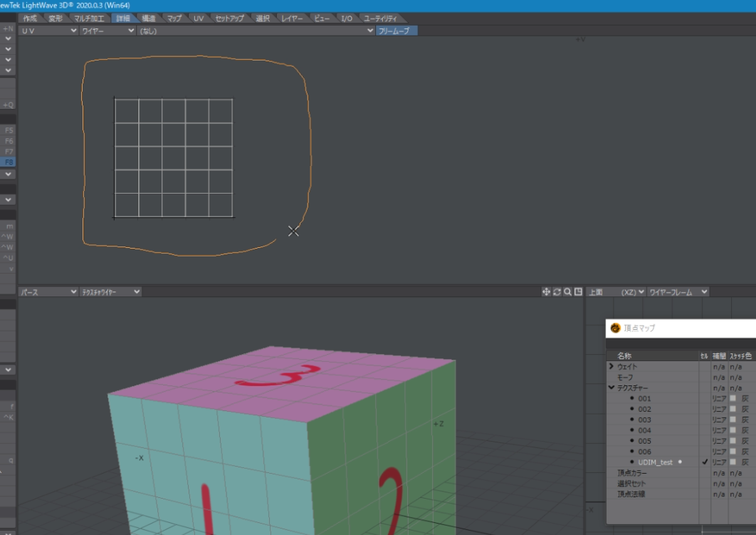Switch to the ユーティリティ tab
The width and height of the screenshot is (756, 535).
point(380,19)
